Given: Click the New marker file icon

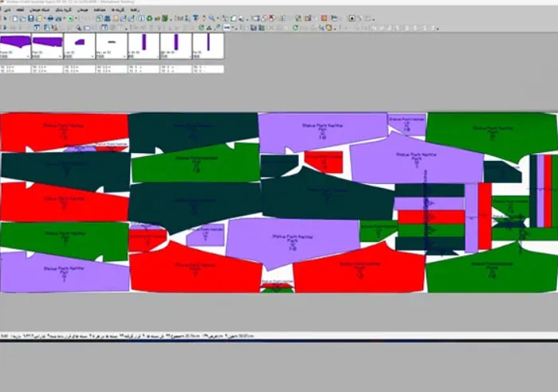Looking at the screenshot, I should click(x=15, y=18).
